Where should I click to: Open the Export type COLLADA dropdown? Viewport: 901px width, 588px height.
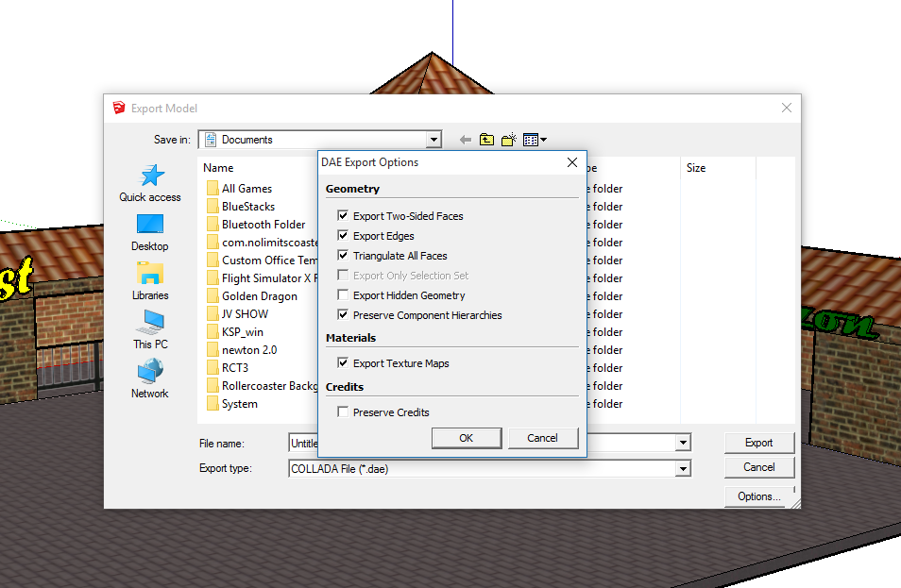point(683,468)
